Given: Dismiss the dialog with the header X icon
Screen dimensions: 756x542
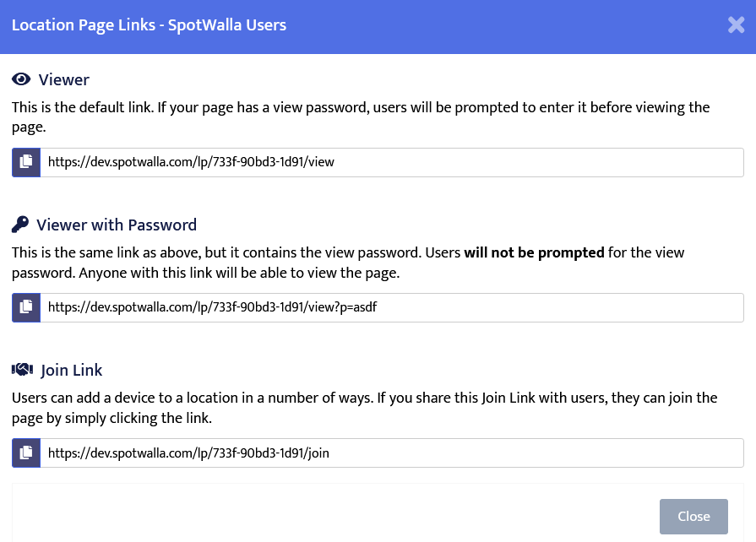Looking at the screenshot, I should [x=736, y=25].
